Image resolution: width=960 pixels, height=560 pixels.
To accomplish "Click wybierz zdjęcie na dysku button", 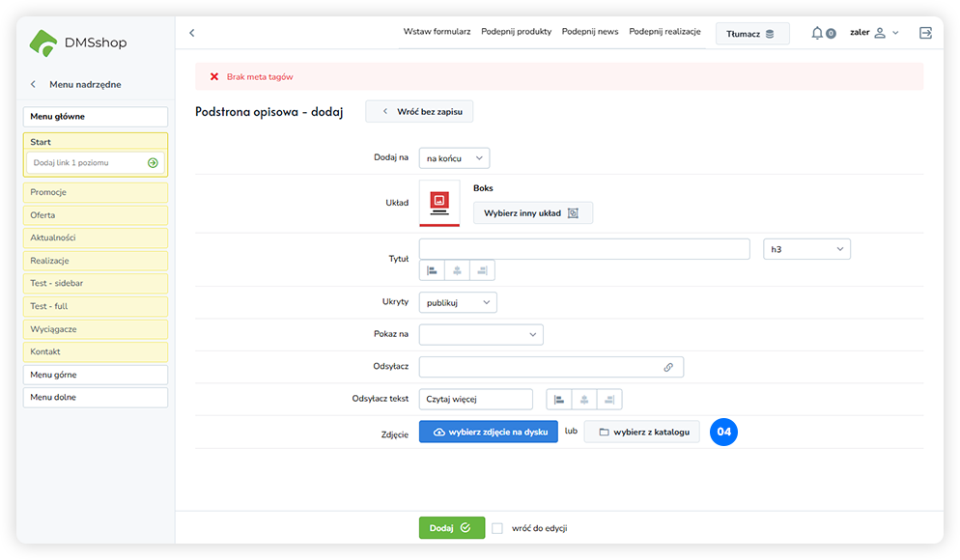I will click(x=489, y=432).
